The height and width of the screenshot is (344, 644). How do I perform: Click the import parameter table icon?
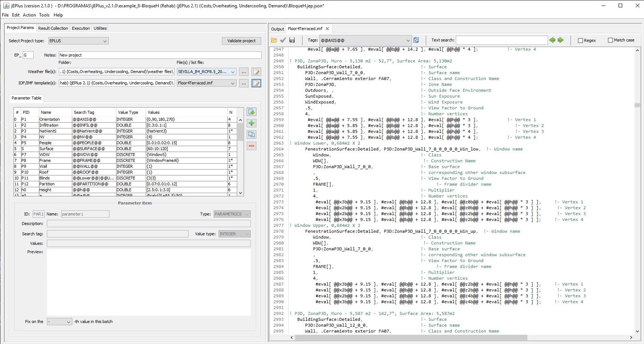pyautogui.click(x=251, y=112)
